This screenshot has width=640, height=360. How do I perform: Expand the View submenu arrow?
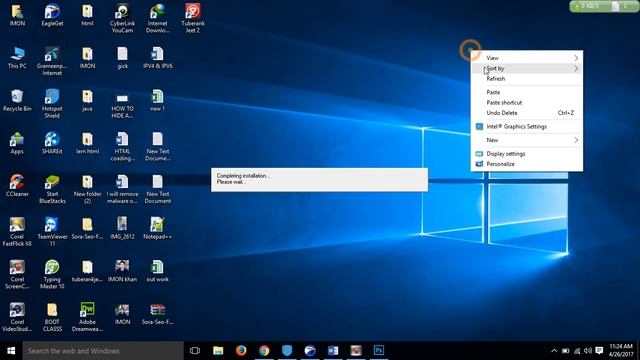point(576,58)
